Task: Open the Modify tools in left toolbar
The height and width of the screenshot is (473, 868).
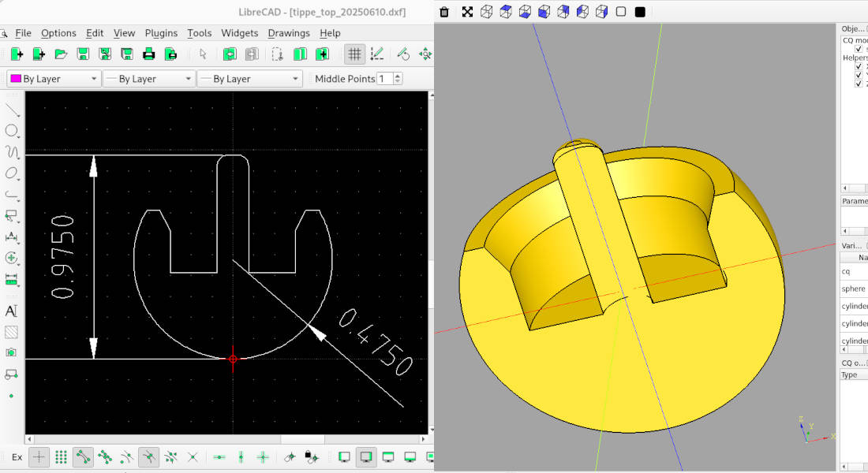Action: [x=12, y=258]
